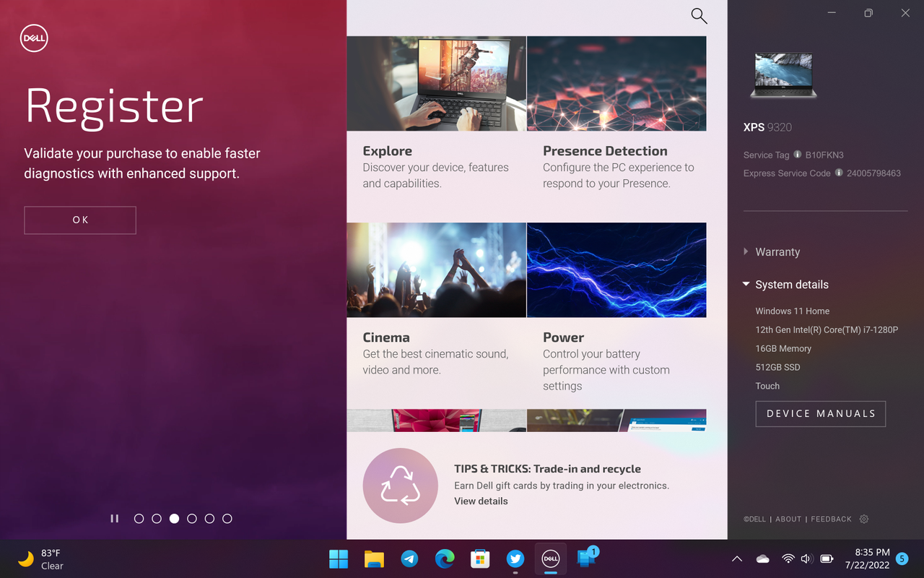Open the Power lightning tile image

pyautogui.click(x=616, y=270)
